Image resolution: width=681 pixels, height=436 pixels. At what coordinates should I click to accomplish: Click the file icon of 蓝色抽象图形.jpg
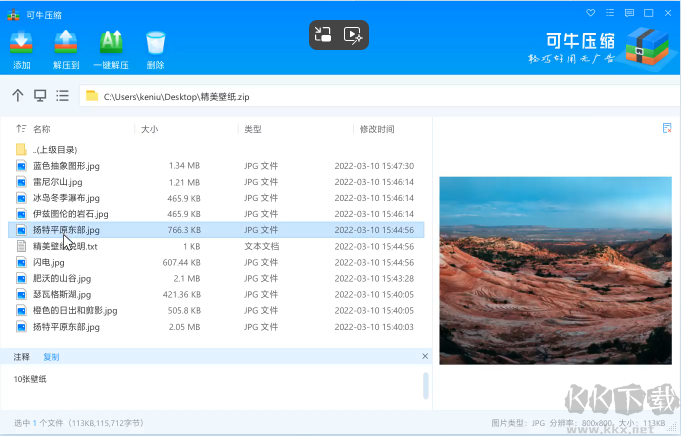[21, 166]
